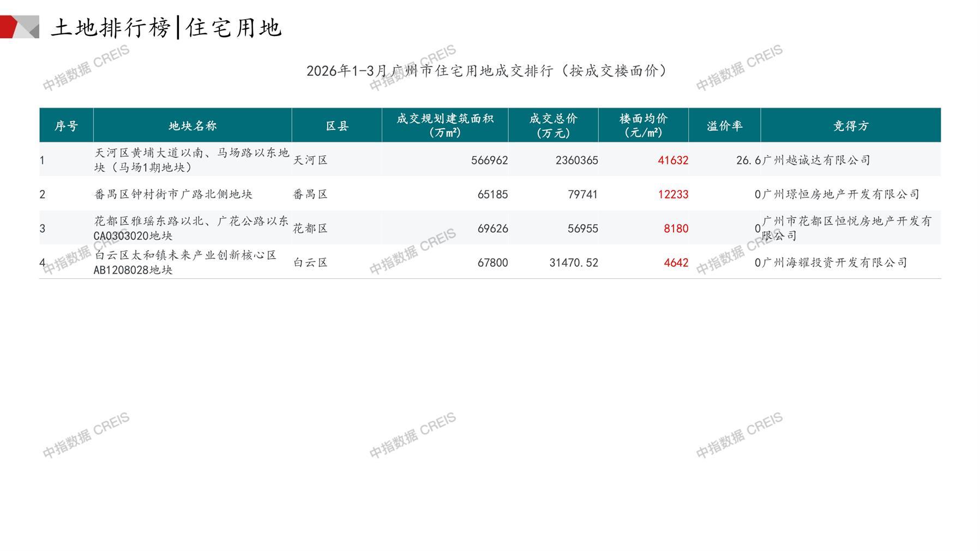Click the 地块名称 column header
The image size is (980, 551).
pos(193,126)
